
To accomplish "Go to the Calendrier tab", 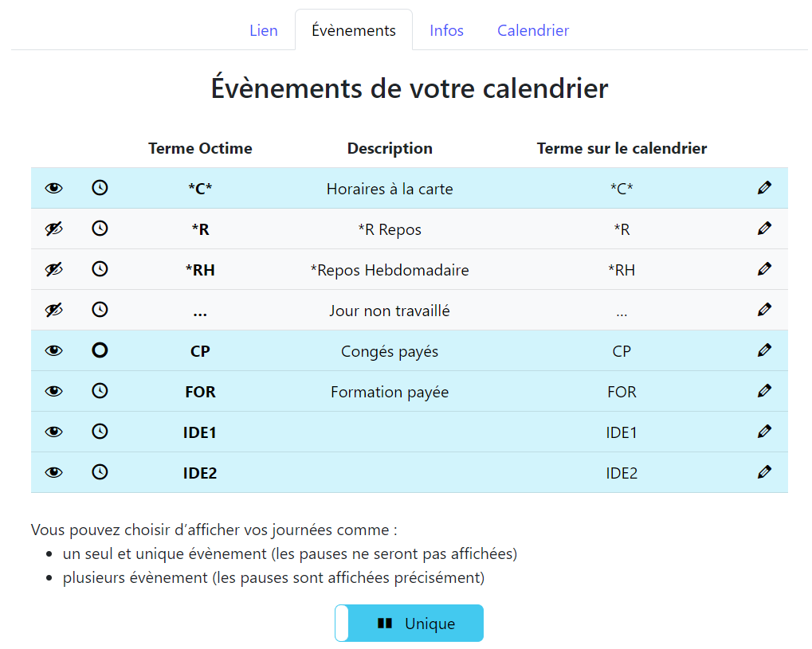I will tap(533, 31).
